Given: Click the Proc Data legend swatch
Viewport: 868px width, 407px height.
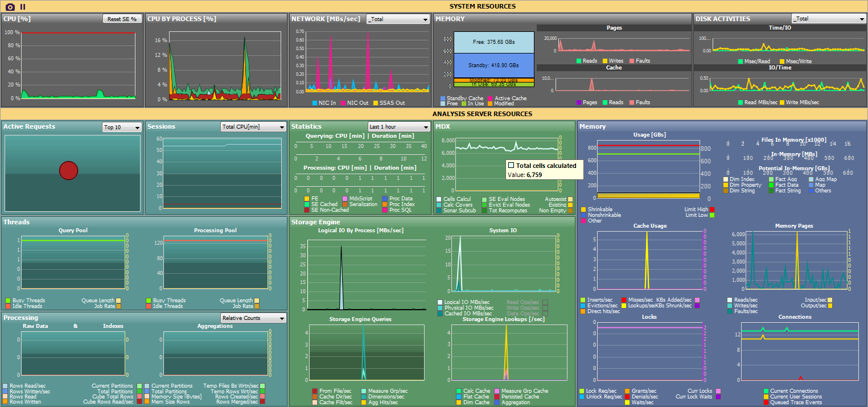Looking at the screenshot, I should [x=385, y=199].
